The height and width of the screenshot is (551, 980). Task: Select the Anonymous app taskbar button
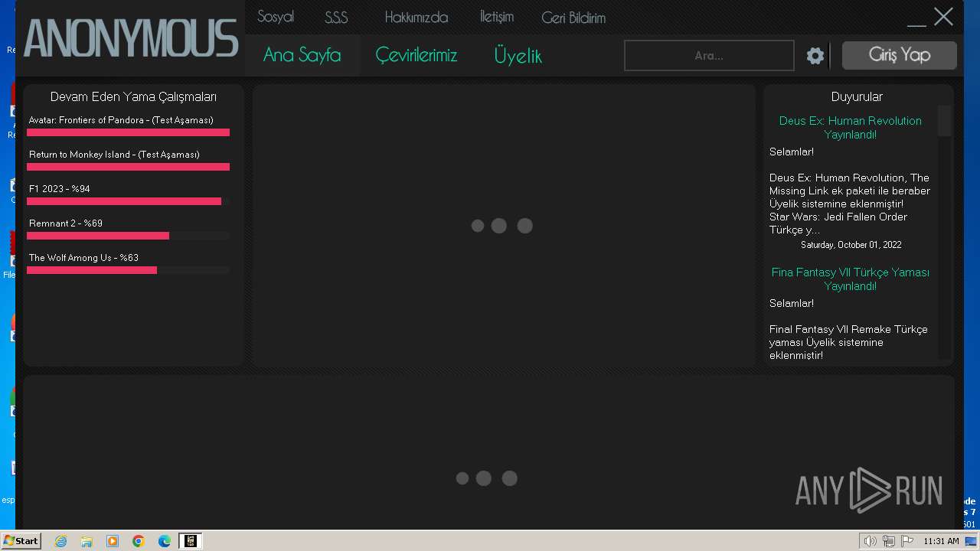[x=190, y=541]
